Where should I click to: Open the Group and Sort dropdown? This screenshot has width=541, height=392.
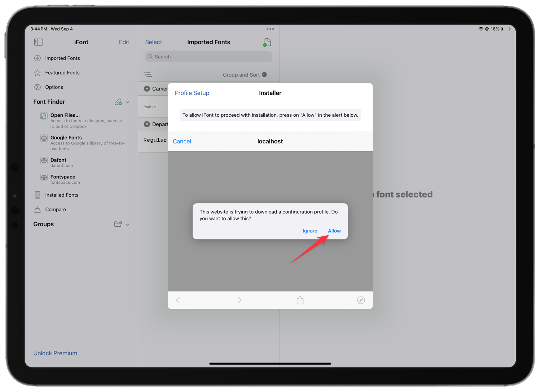pos(245,75)
